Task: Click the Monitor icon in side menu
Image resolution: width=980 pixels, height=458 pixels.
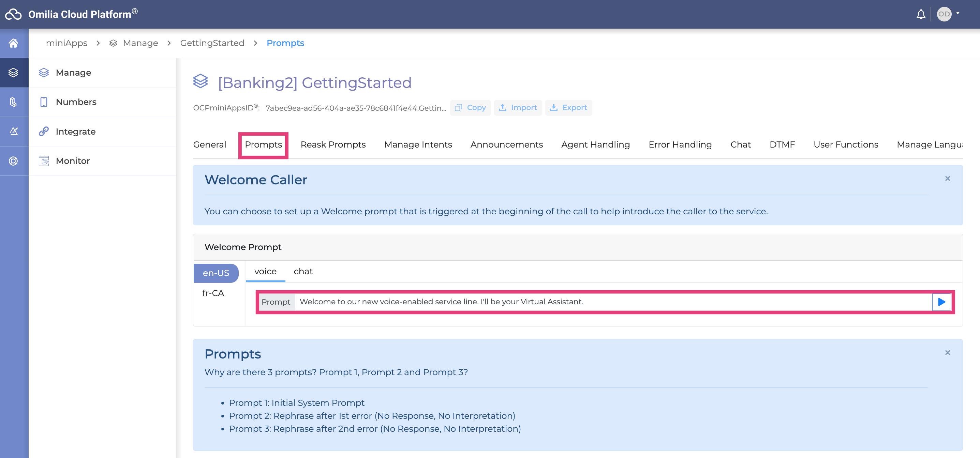Action: [44, 161]
